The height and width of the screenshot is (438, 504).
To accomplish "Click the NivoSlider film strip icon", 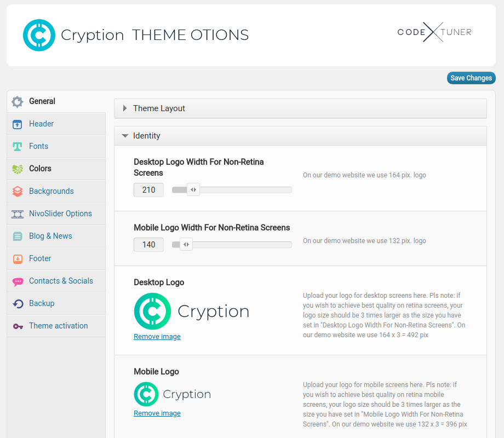I will (18, 214).
